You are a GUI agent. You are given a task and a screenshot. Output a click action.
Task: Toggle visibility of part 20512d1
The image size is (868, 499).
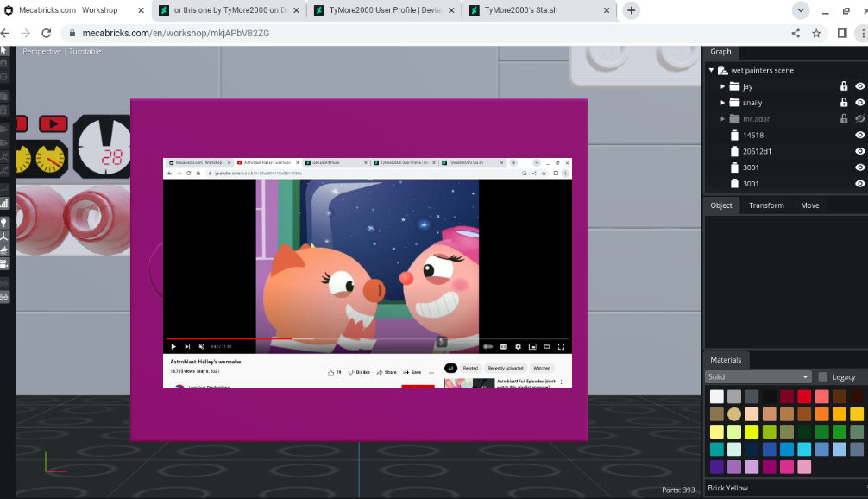click(x=859, y=150)
